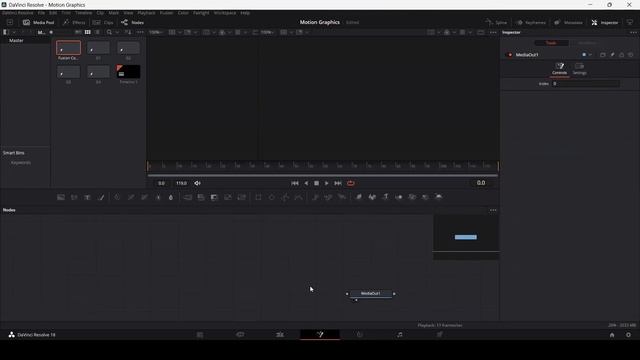
Task: Add a Polygon mask tool
Action: coord(285,197)
